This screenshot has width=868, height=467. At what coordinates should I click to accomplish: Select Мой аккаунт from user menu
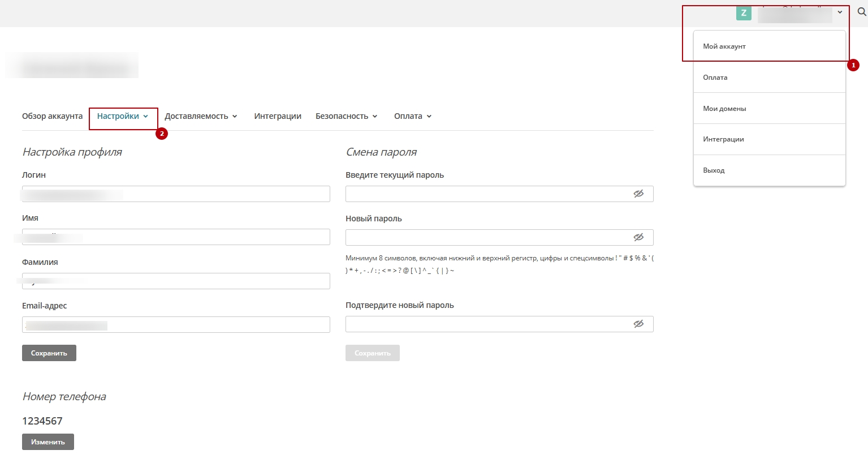point(724,46)
